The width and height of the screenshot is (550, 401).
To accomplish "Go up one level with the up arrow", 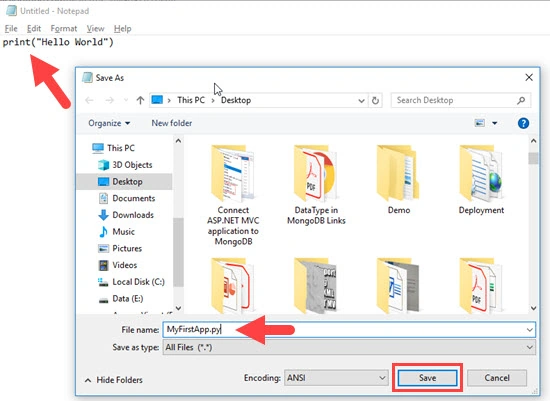I will [x=140, y=100].
